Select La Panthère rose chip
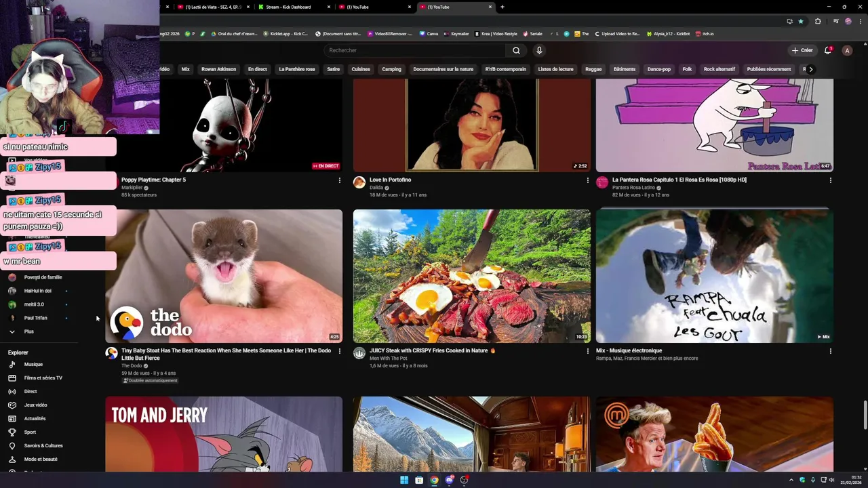Screen dimensions: 868x488 [297, 69]
